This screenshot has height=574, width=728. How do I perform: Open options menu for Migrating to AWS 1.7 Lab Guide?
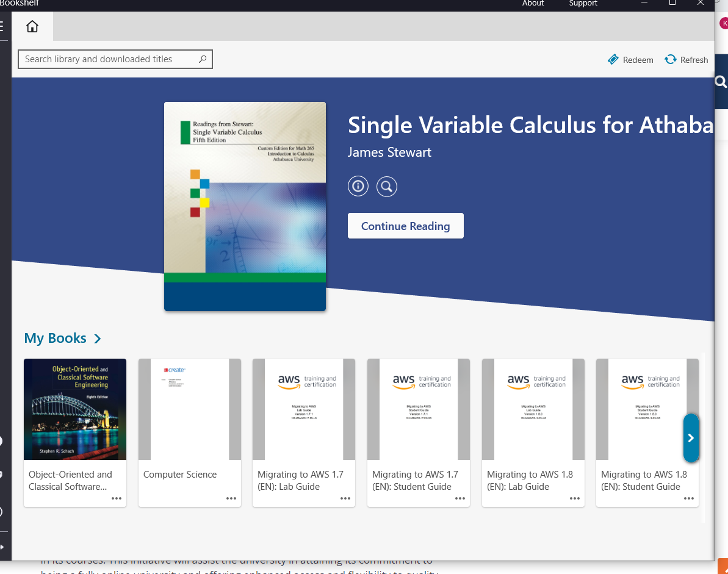point(345,498)
